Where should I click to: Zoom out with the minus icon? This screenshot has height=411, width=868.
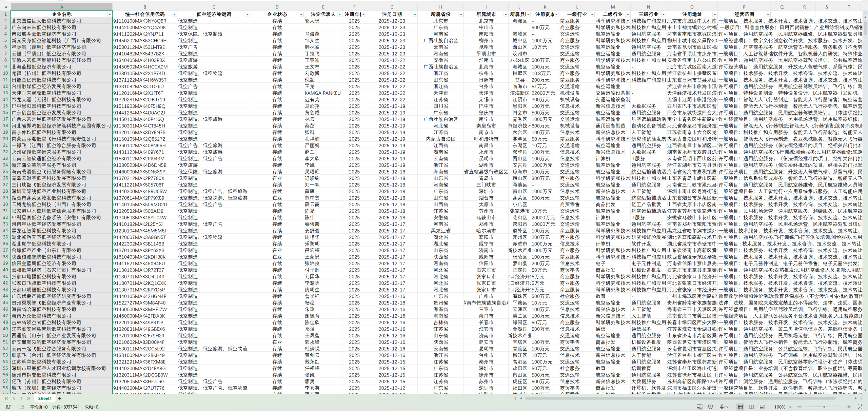pos(800,407)
